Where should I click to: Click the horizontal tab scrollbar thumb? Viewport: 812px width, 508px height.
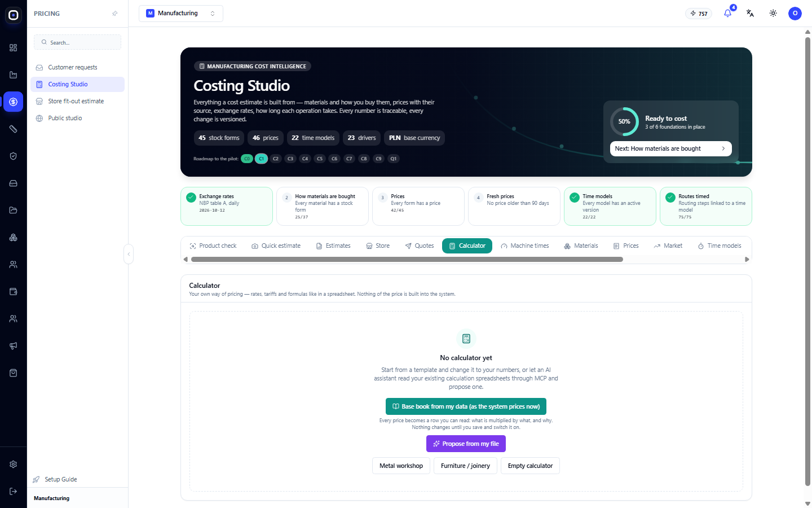pyautogui.click(x=407, y=260)
